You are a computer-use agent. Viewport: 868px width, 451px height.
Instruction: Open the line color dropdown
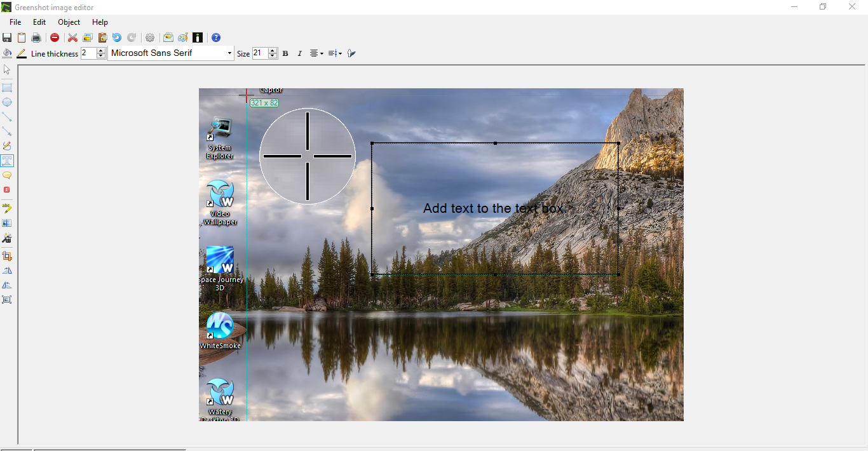click(x=21, y=53)
